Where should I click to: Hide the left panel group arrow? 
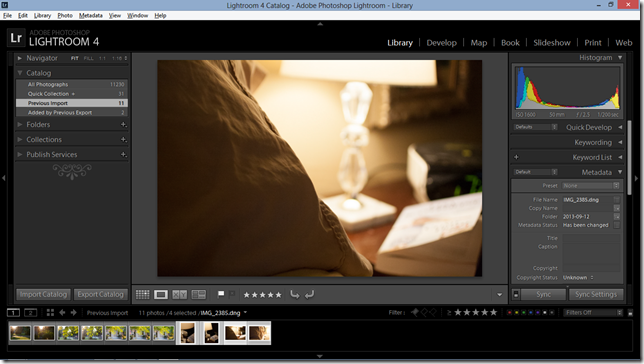coord(4,178)
